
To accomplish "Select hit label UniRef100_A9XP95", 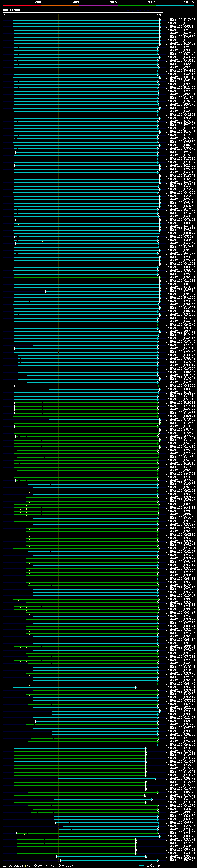I will click(180, 450).
